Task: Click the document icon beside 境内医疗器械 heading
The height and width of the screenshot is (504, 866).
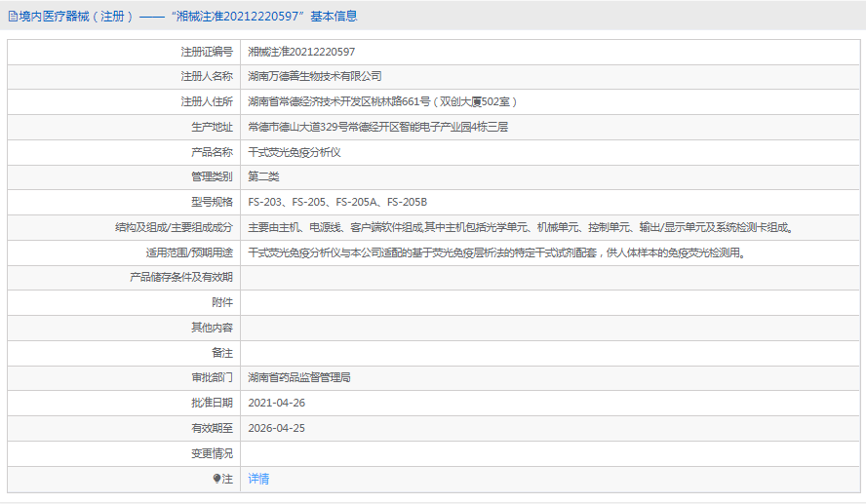Action: click(x=13, y=17)
